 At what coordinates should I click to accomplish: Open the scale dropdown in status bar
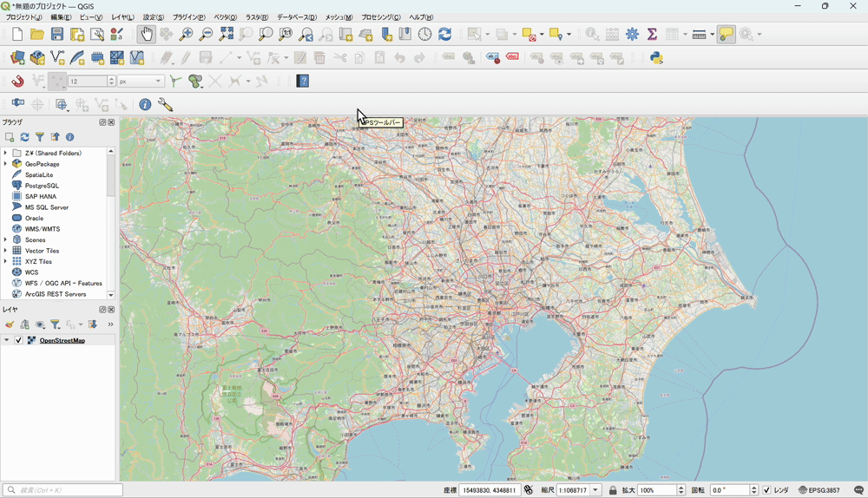coord(595,490)
